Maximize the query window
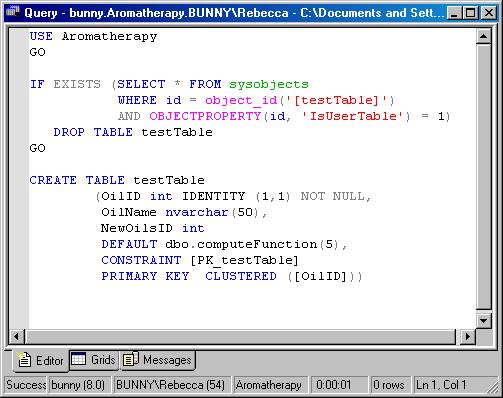The image size is (503, 398). point(470,13)
